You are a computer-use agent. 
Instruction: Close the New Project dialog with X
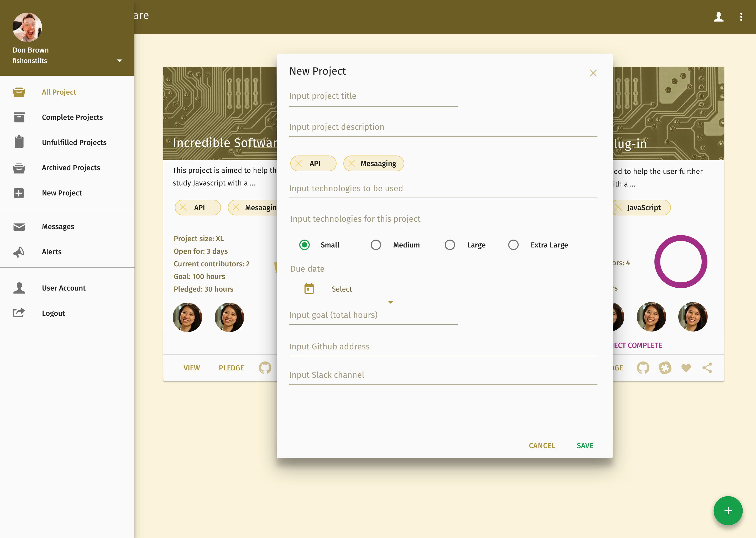pos(593,73)
